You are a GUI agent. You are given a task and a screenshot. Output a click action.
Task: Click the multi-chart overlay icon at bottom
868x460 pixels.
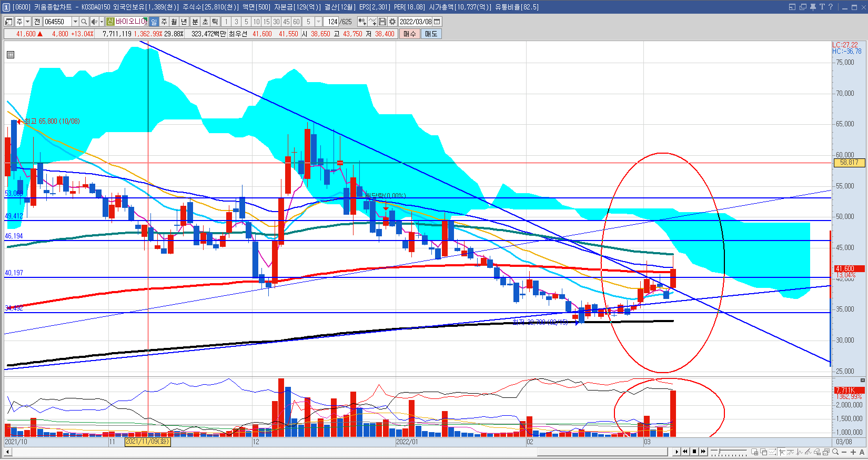[763, 452]
